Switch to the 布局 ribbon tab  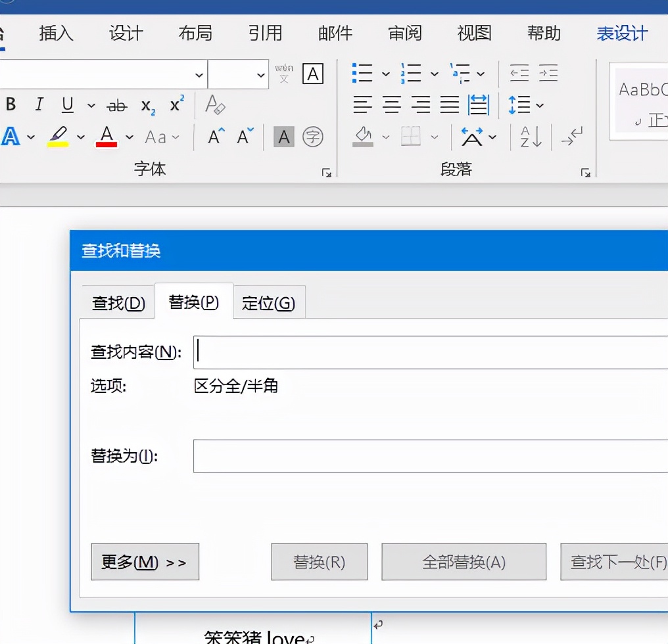tap(195, 34)
